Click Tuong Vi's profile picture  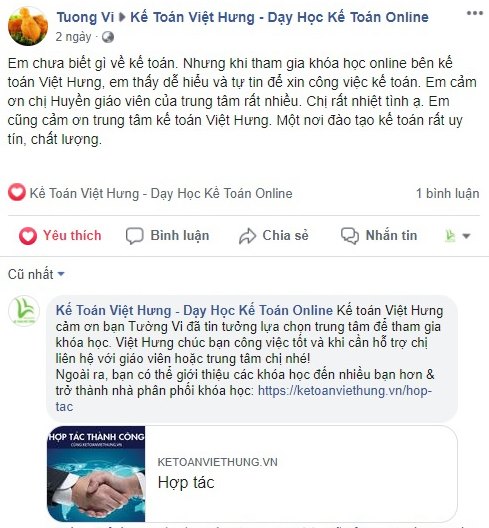coord(28,26)
